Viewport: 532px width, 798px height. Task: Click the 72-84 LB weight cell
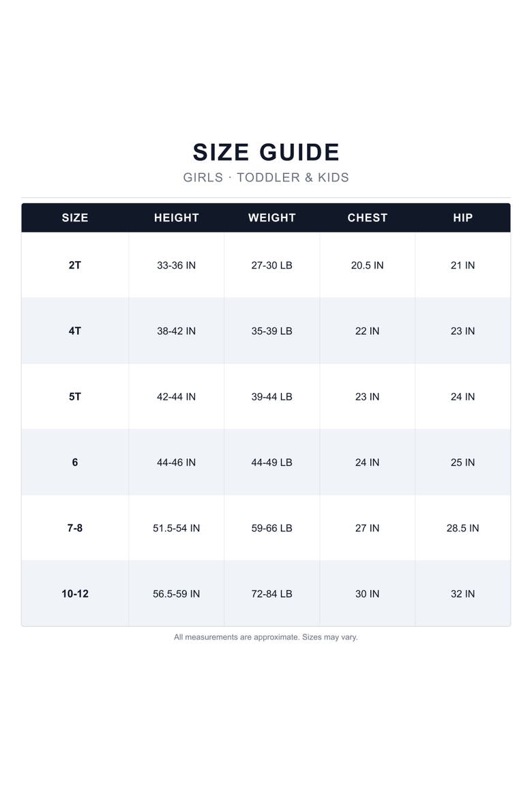tap(272, 593)
